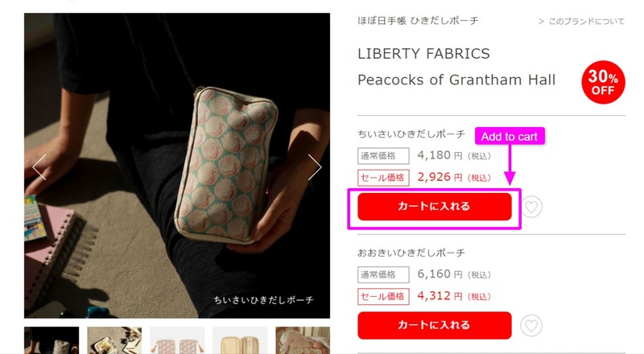Image resolution: width=644 pixels, height=354 pixels.
Task: Add the 4,312円 large pouch to cart
Action: 435,325
